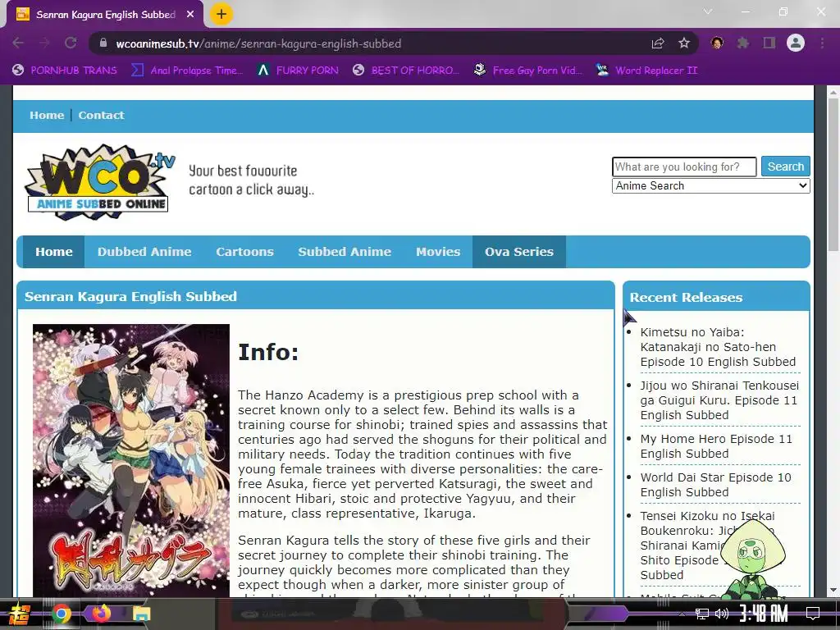
Task: Click the Senran Kagura English Subbed heading
Action: click(130, 297)
